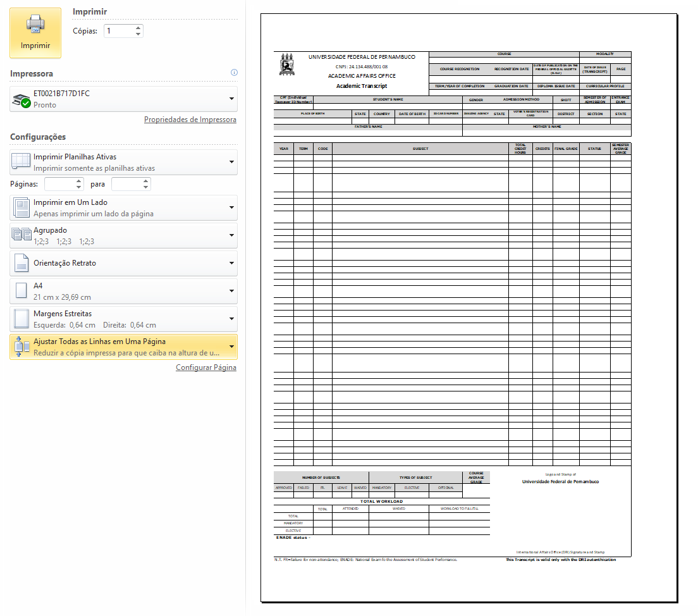Click the A4 paper size icon

pos(22,291)
